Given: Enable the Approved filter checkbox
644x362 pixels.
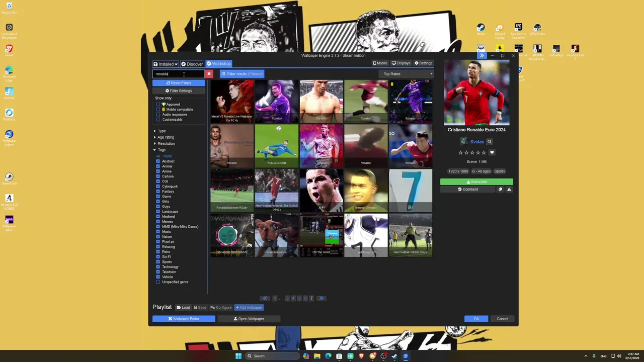Looking at the screenshot, I should [158, 105].
